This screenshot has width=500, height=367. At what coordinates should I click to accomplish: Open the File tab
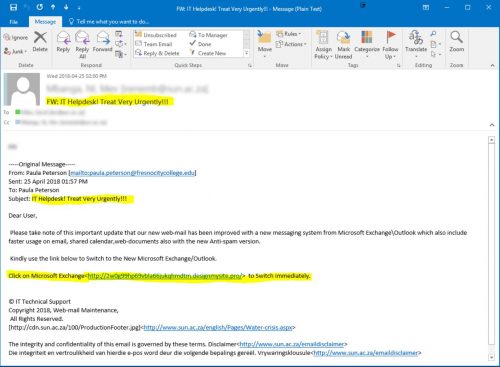[14, 22]
